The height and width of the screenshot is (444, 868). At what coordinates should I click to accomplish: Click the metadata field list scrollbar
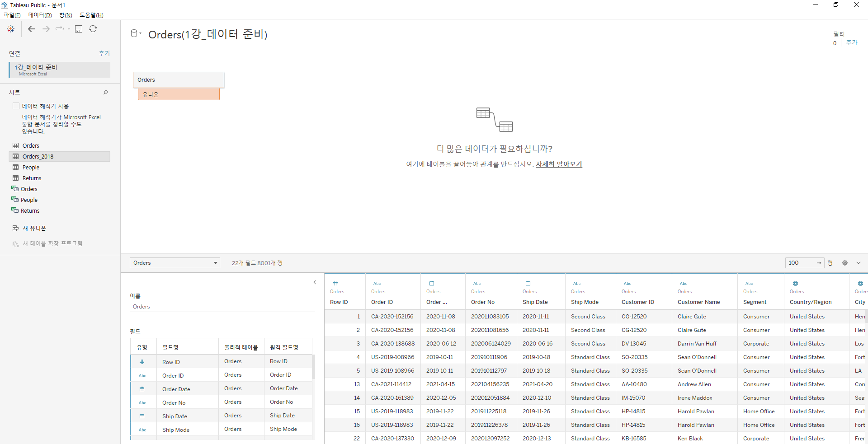[x=313, y=367]
